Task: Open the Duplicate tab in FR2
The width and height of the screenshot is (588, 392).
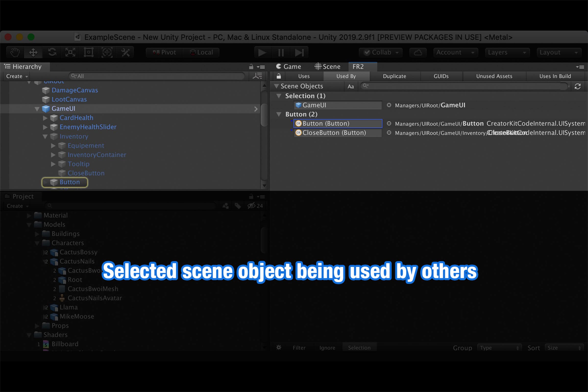Action: tap(394, 76)
